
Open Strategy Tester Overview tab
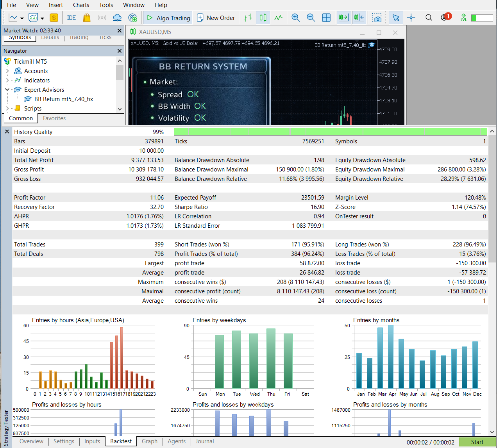tap(31, 441)
